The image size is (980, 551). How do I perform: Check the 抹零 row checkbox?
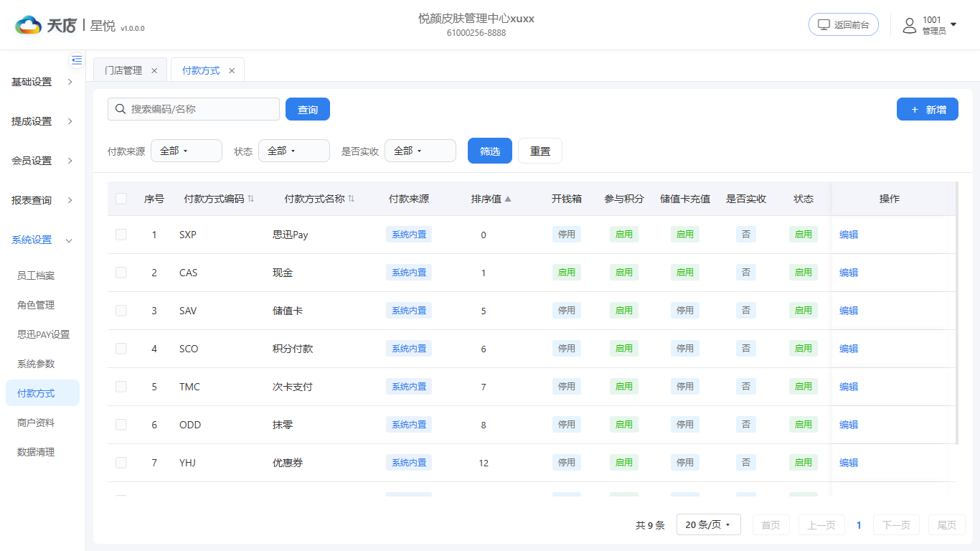click(121, 425)
